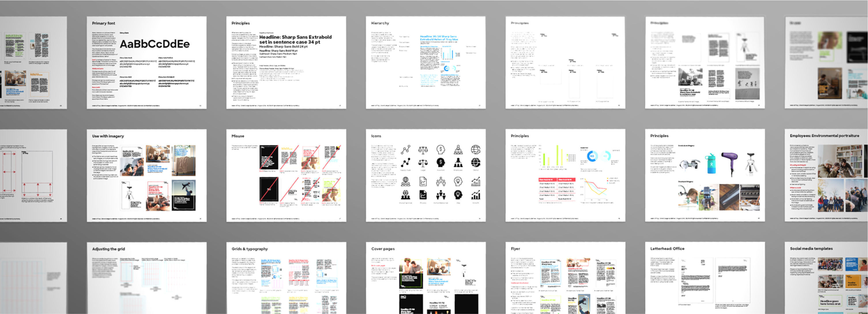Screen dimensions: 868x314
Task: Click the 'Icons' page heading
Action: click(376, 136)
